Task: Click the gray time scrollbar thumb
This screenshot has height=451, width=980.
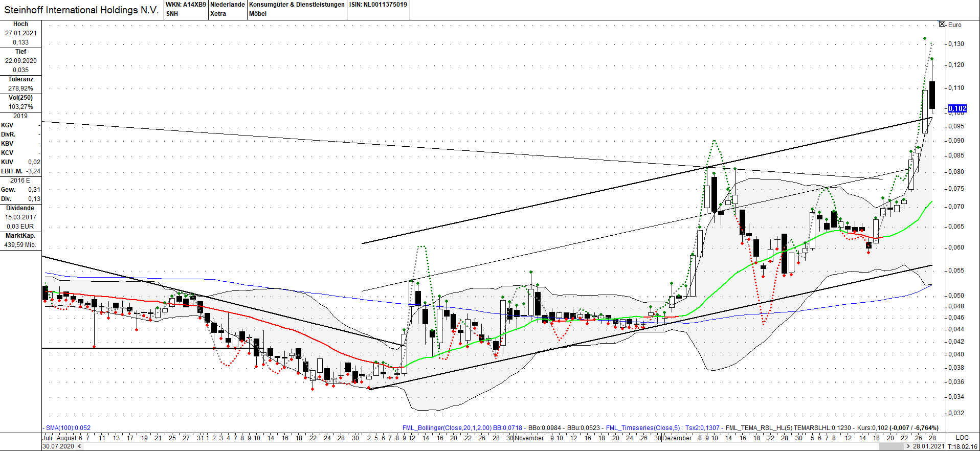Action: [890, 446]
